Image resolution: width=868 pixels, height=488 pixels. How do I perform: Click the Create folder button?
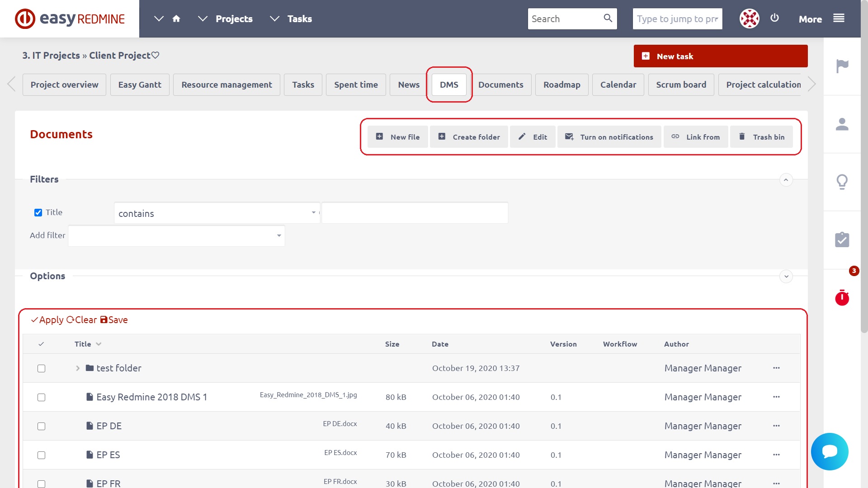click(469, 137)
